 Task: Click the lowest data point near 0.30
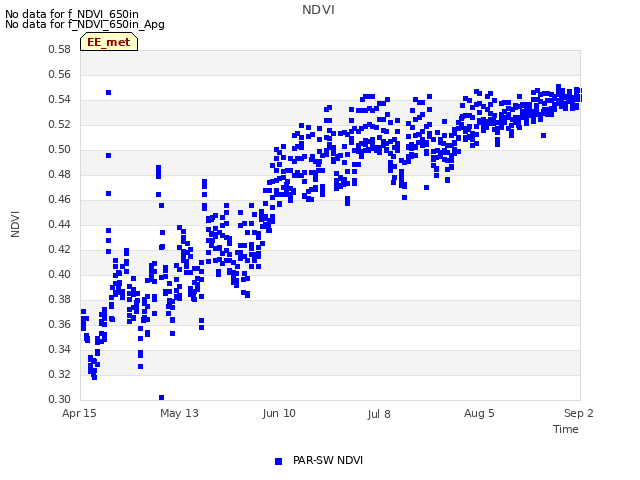pos(162,398)
